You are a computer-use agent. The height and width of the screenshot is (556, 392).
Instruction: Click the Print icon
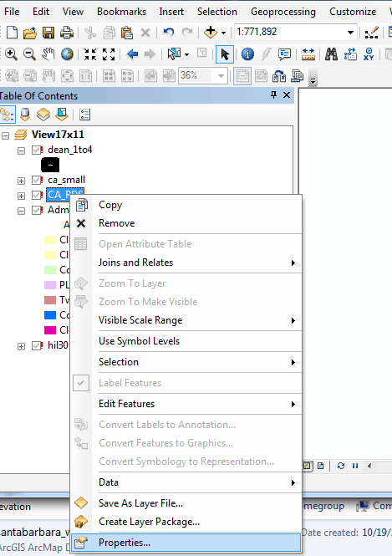67,33
